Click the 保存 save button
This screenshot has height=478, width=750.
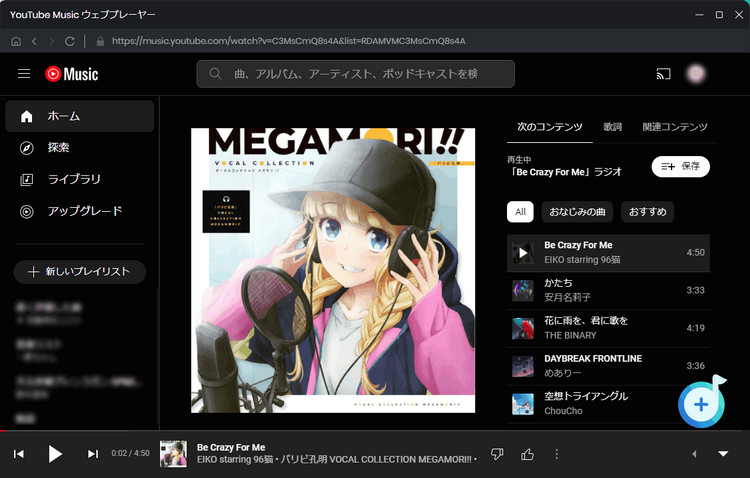coord(681,167)
